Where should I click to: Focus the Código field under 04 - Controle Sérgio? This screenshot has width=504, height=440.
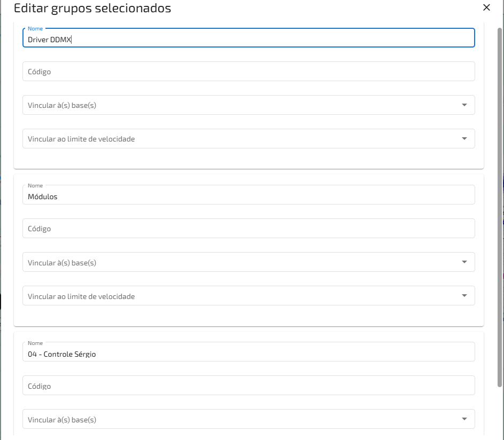tap(249, 386)
